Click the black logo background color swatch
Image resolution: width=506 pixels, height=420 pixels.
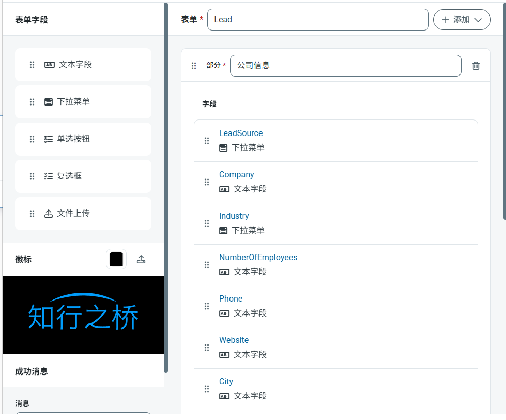tap(116, 259)
